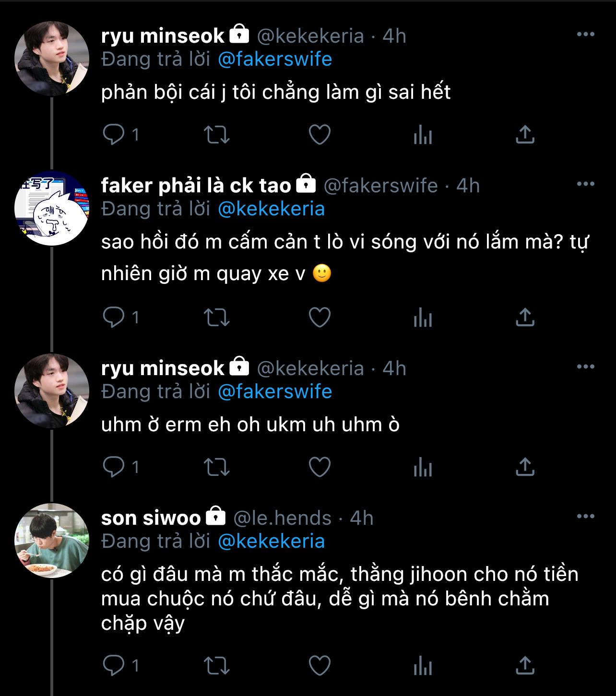This screenshot has width=616, height=696.
Task: Like the first ryu minseok tweet
Action: pyautogui.click(x=320, y=134)
